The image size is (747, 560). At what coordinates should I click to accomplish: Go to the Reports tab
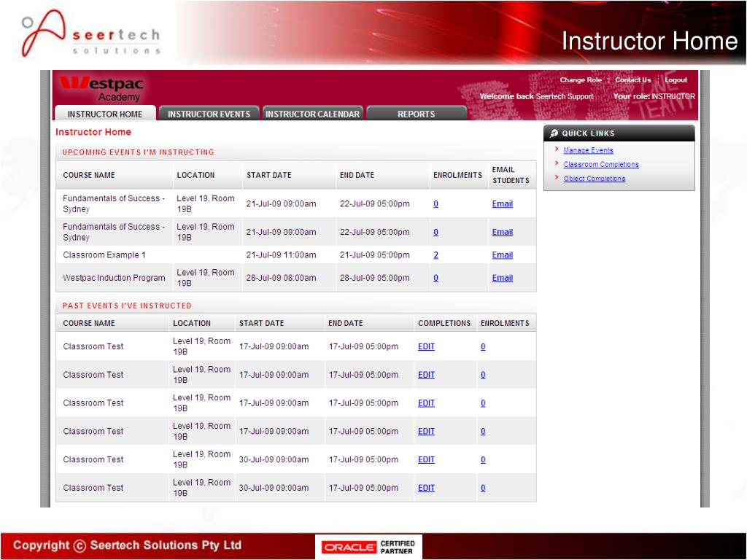tap(417, 114)
